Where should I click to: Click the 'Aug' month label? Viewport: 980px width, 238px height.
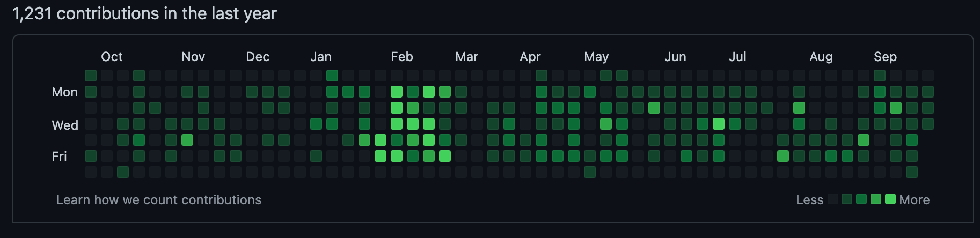coord(821,57)
